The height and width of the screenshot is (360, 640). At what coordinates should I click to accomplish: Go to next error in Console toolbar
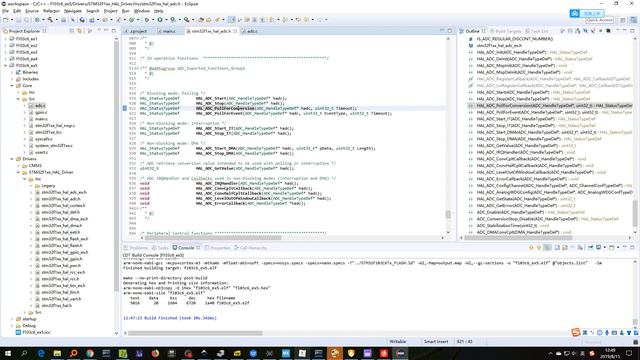click(x=531, y=247)
